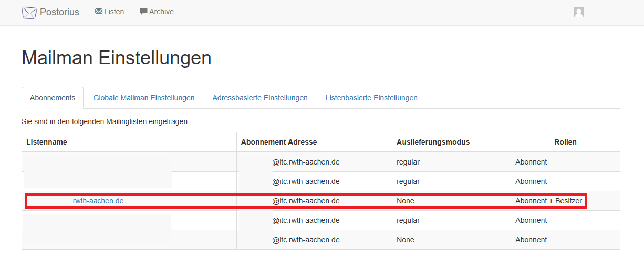Click the Postorius envelope logo icon

pos(29,13)
